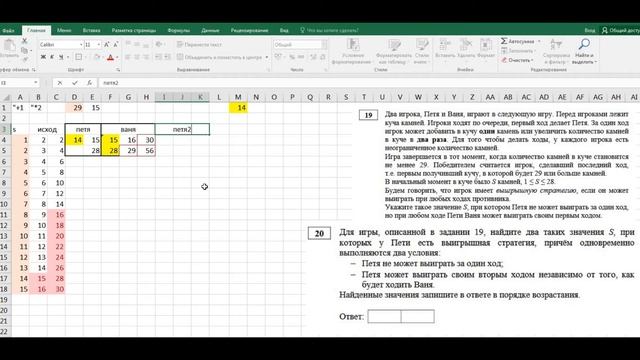The width and height of the screenshot is (640, 360).
Task: Click the percent style icon
Action: (292, 57)
